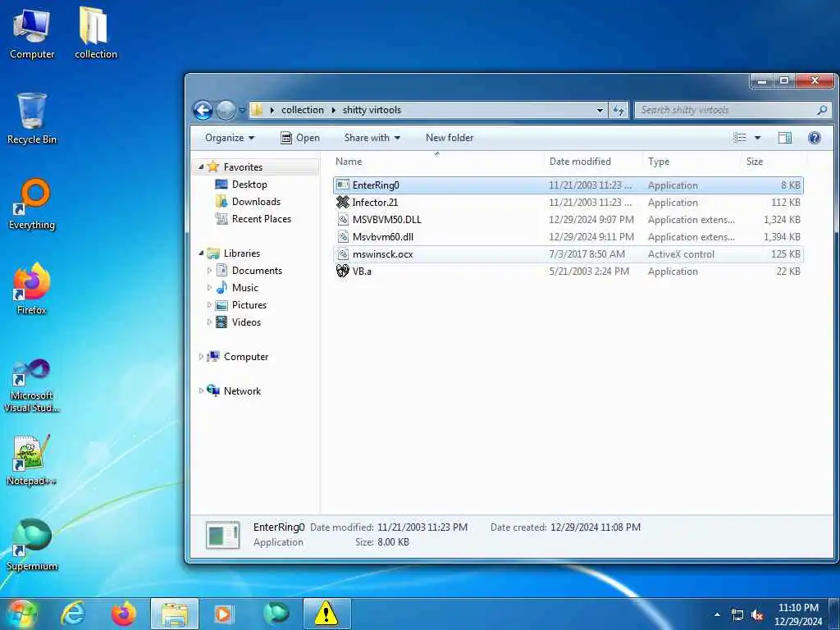Open recent pages dropdown beside forward arrow
Image resolution: width=840 pixels, height=630 pixels.
(x=242, y=111)
